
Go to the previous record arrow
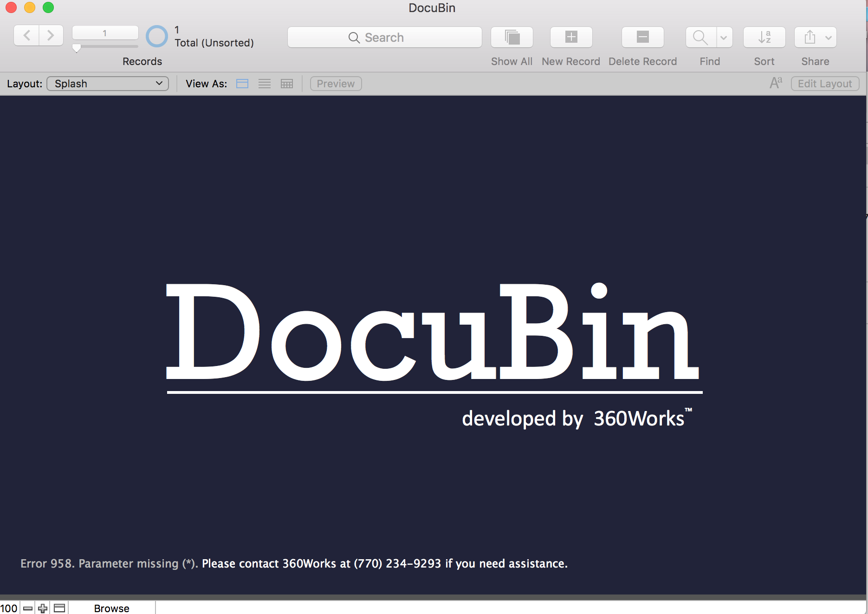pyautogui.click(x=26, y=35)
